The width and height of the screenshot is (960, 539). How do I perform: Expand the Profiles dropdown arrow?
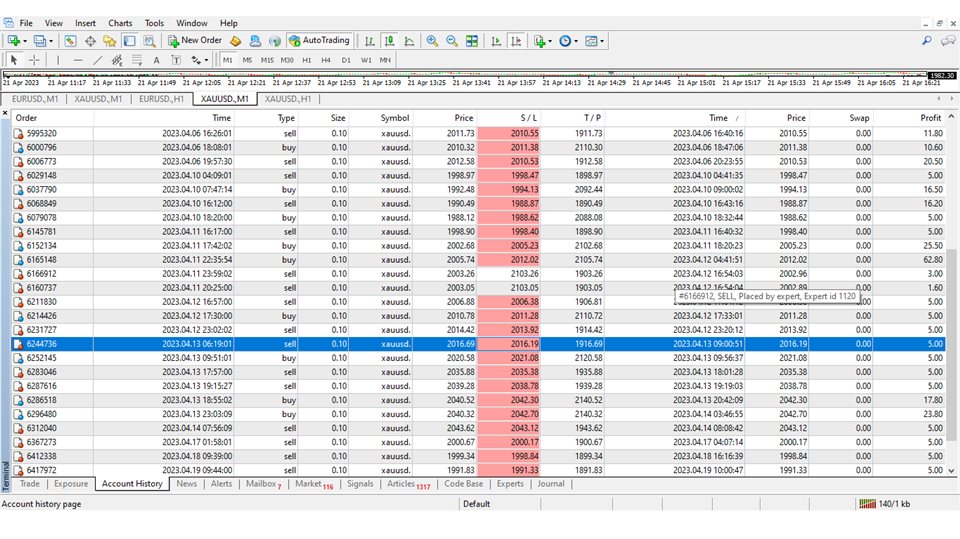tap(51, 41)
